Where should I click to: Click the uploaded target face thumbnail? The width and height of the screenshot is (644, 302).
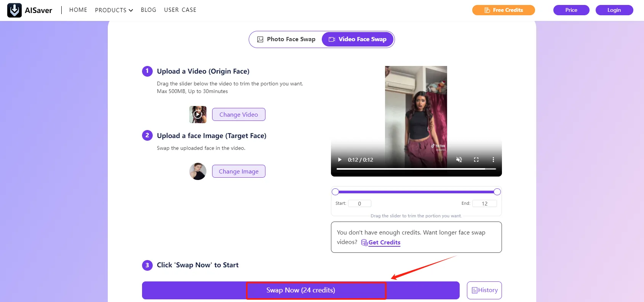(198, 172)
